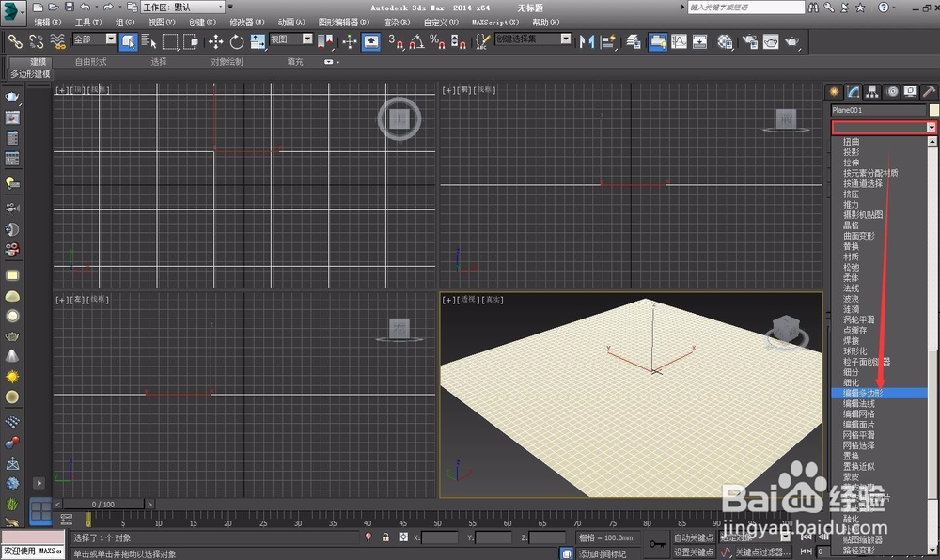Click the Mirror tool icon

pyautogui.click(x=587, y=41)
